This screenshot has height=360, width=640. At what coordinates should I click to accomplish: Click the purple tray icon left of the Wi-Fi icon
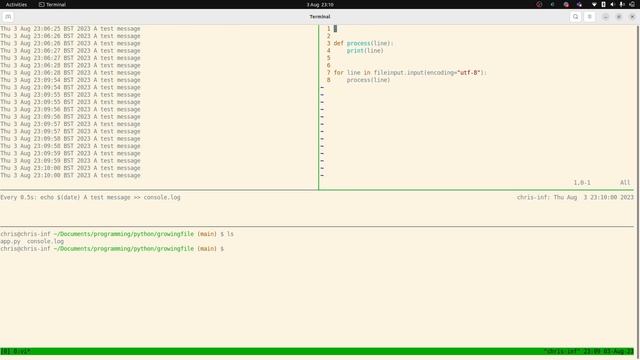point(579,4)
